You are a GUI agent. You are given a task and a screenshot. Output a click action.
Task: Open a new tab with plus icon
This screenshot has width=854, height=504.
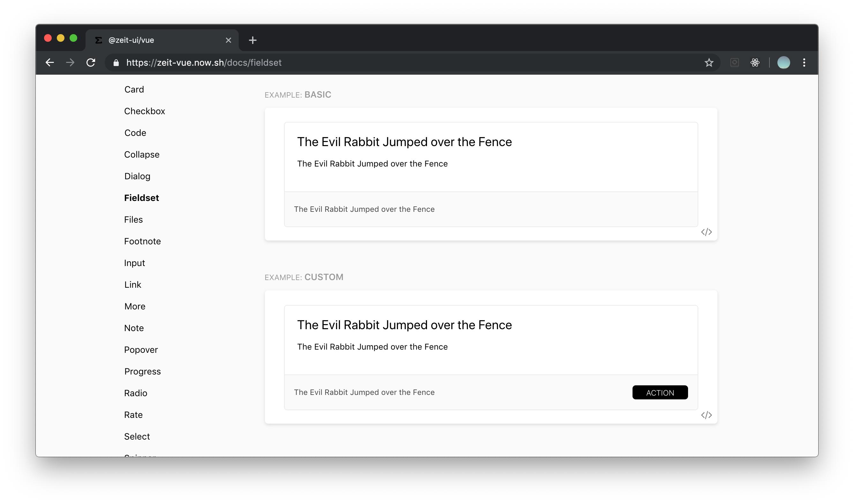[252, 40]
